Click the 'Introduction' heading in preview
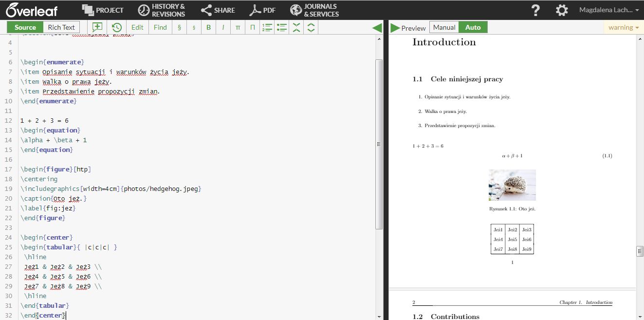644x320 pixels. [x=444, y=42]
